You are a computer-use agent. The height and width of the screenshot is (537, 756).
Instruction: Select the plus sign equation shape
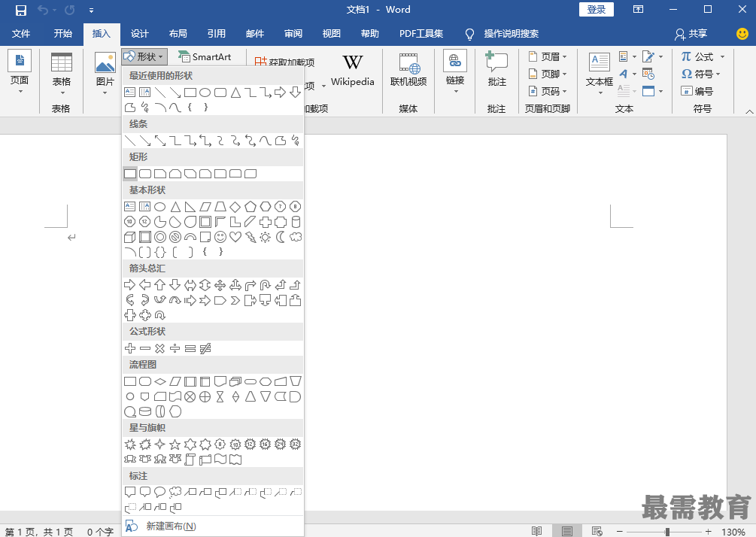[x=129, y=348]
